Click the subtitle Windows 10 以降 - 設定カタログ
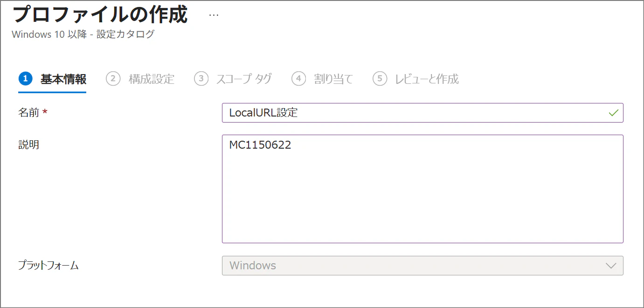Viewport: 644px width, 308px height. click(83, 34)
